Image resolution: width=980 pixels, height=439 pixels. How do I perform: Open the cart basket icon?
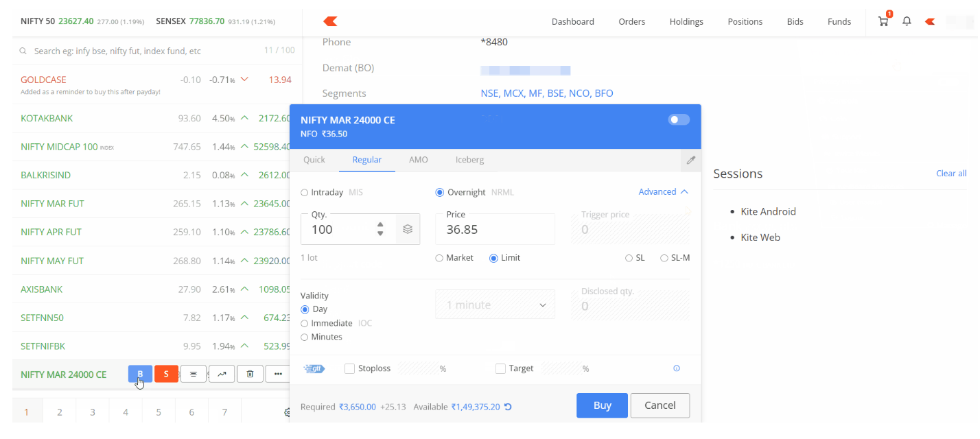(x=883, y=21)
